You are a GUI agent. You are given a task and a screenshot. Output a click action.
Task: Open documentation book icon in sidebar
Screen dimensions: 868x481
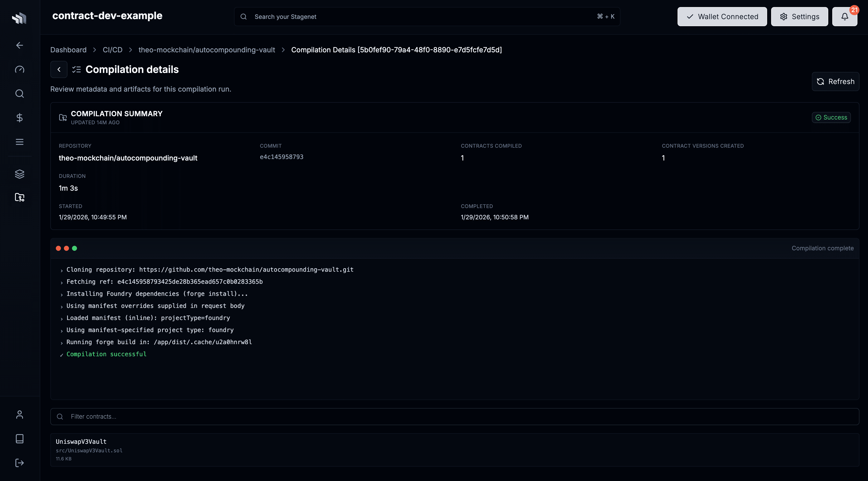(19, 438)
